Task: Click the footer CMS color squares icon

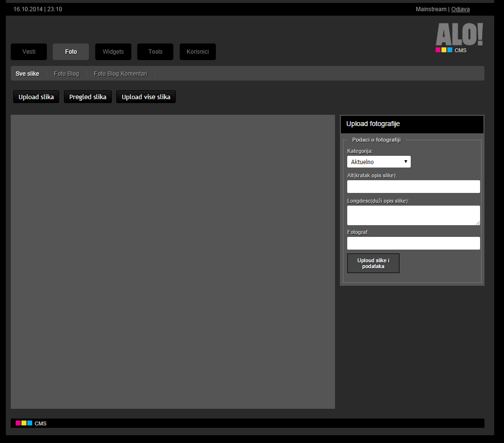Action: (24, 423)
